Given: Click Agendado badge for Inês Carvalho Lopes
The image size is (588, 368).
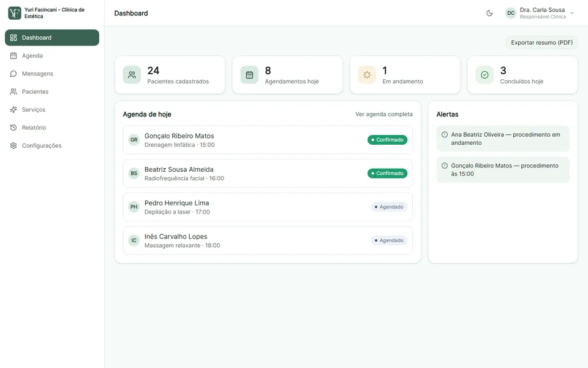Looking at the screenshot, I should pos(389,240).
